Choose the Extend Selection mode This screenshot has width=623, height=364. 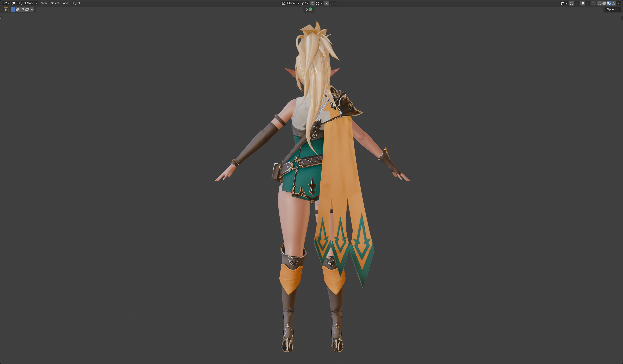(x=18, y=10)
